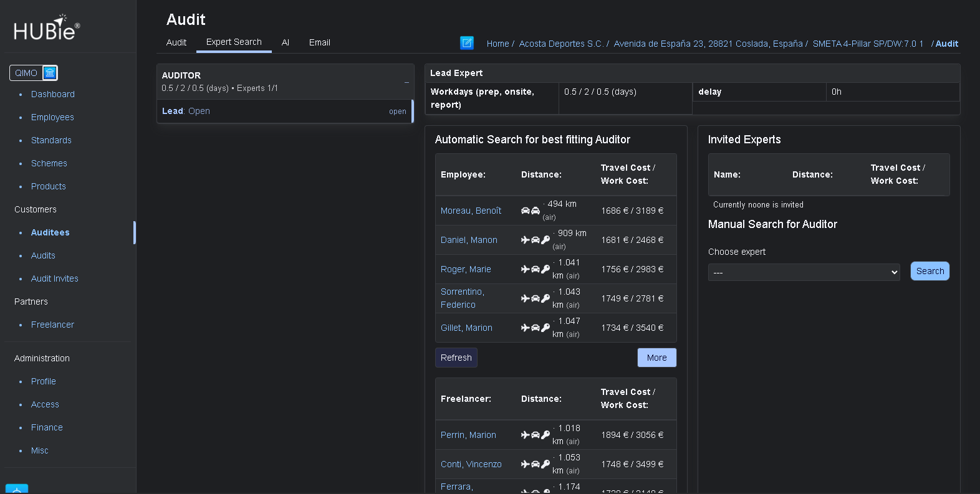Go to Audit Invites in sidebar

point(55,278)
